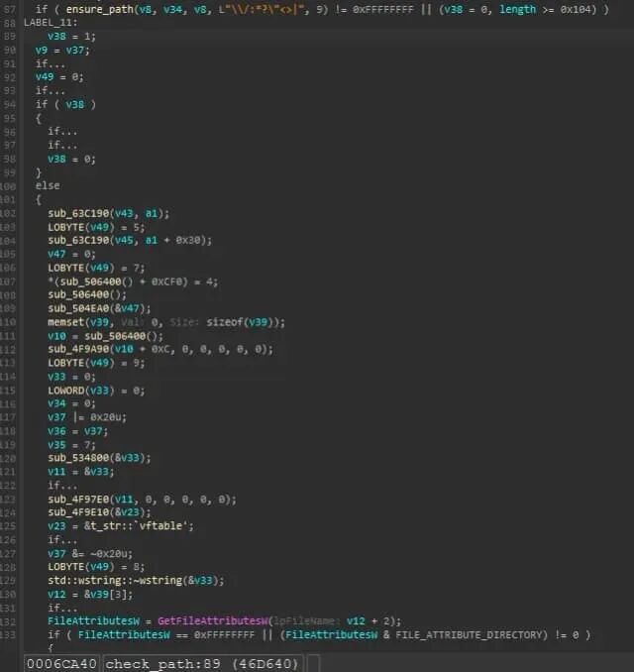Image resolution: width=634 pixels, height=672 pixels.
Task: Click LOBYTE(v49) = 7 statement
Action: click(96, 268)
